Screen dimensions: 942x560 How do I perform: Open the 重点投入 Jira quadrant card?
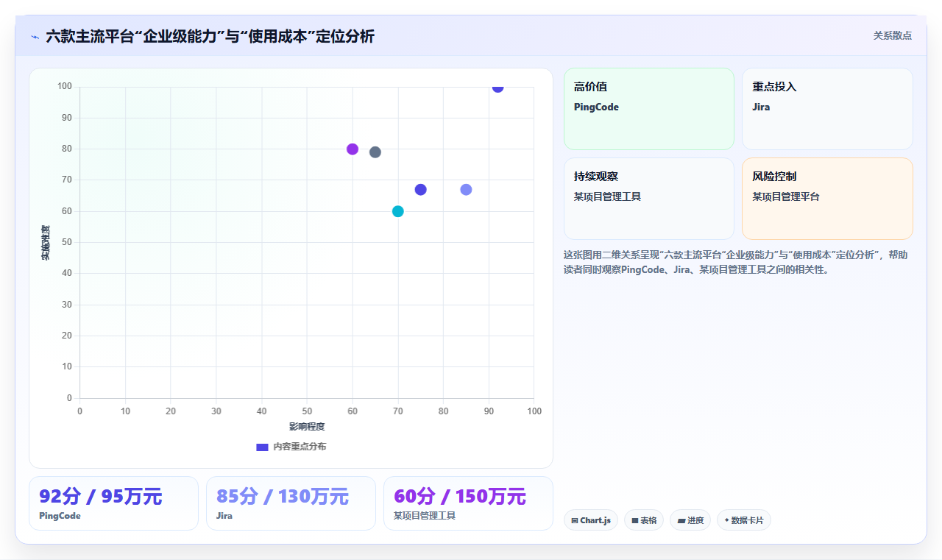tap(827, 109)
